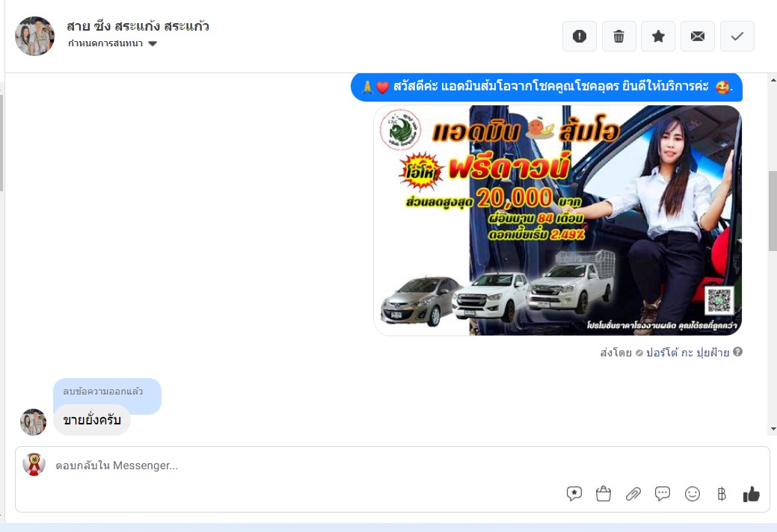Click the ส่งโดย label under image

tap(616, 353)
